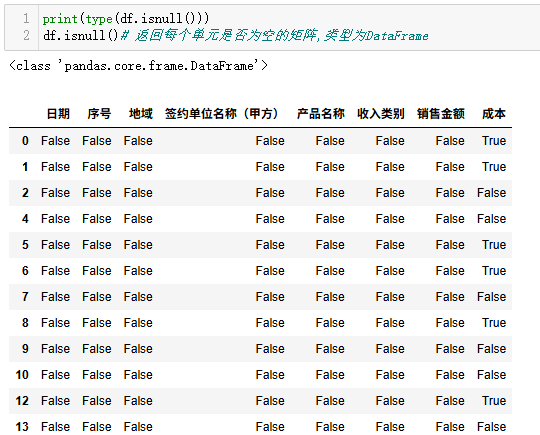Click row index 5
Viewport: 540px width, 435px height.
pyautogui.click(x=25, y=245)
